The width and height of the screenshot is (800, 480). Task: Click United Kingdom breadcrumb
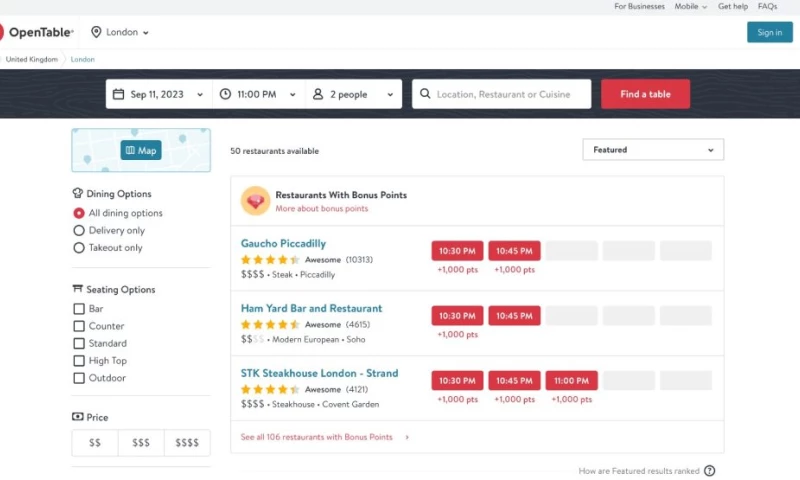point(32,59)
